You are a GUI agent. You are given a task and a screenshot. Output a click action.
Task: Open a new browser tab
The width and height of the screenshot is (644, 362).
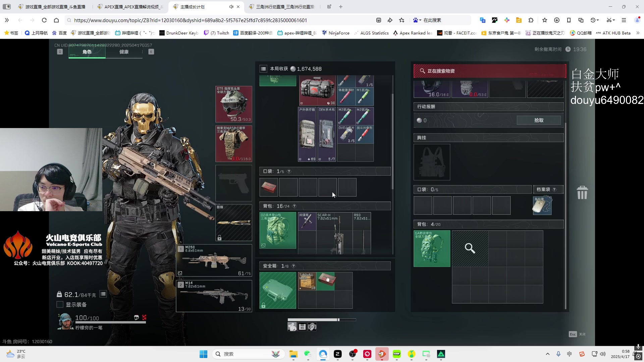click(x=341, y=7)
